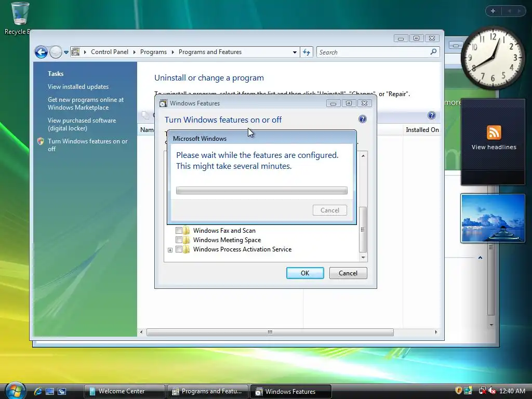The image size is (532, 399).
Task: Click the sidebar next-page arrow
Action: click(x=519, y=11)
